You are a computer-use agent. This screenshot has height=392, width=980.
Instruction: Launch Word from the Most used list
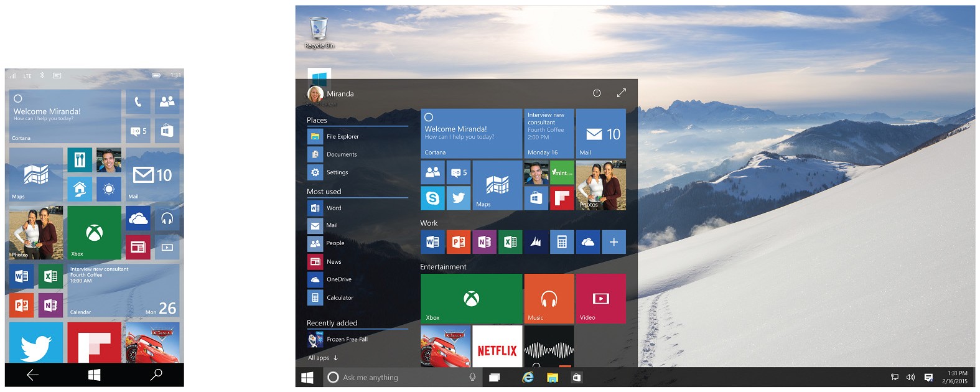[357, 208]
